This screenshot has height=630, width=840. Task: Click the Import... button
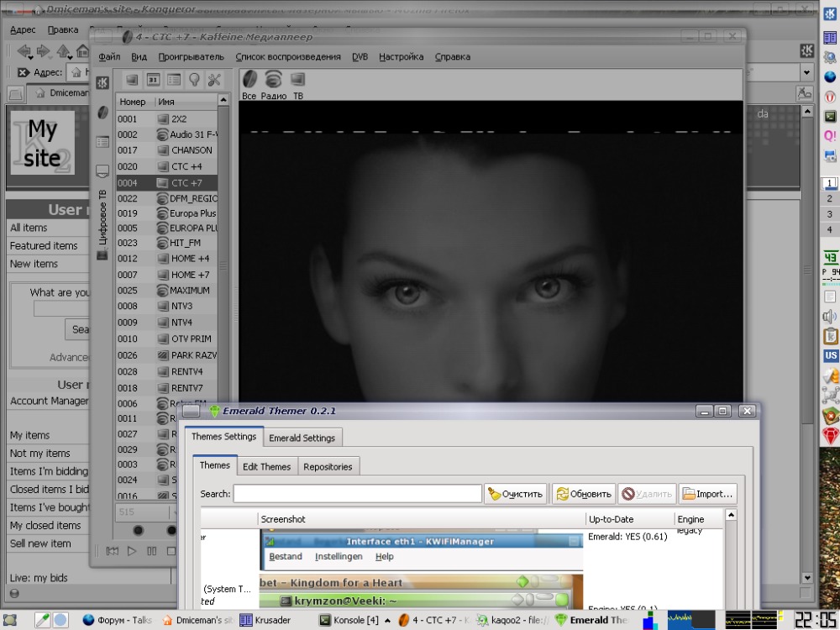[707, 494]
